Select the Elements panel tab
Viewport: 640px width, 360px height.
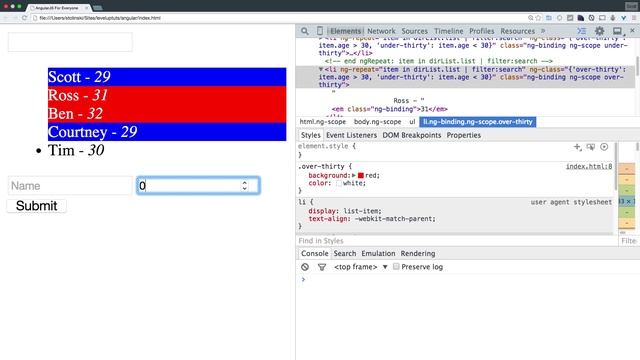pyautogui.click(x=345, y=31)
